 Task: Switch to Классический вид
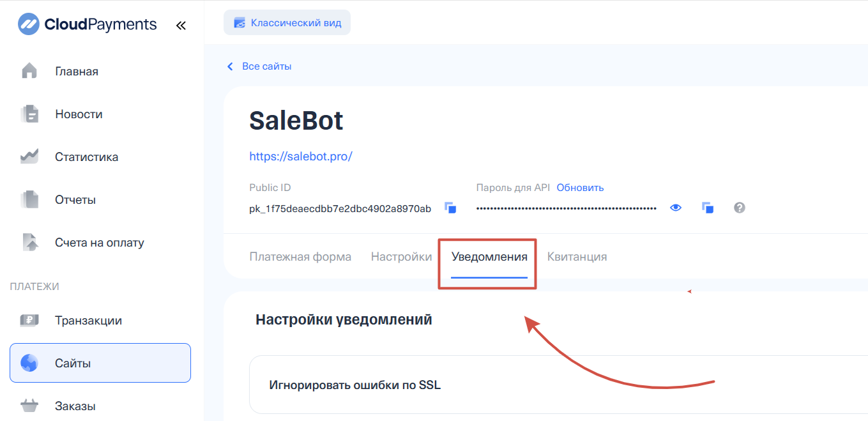point(287,23)
